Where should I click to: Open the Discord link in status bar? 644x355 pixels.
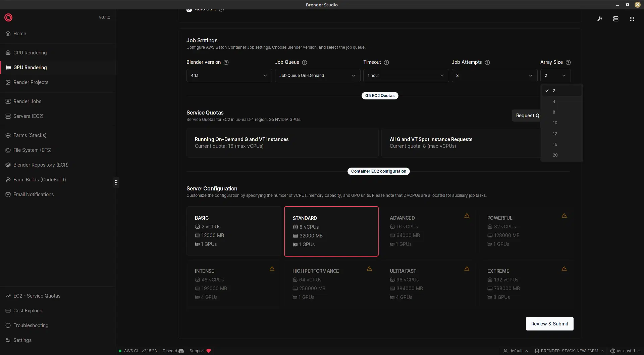(x=173, y=351)
